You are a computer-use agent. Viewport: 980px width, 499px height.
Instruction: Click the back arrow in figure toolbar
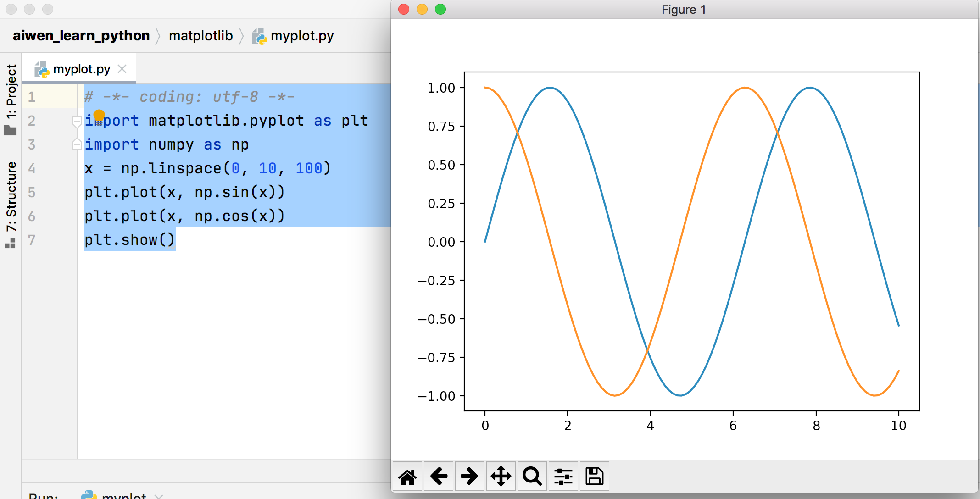tap(439, 477)
